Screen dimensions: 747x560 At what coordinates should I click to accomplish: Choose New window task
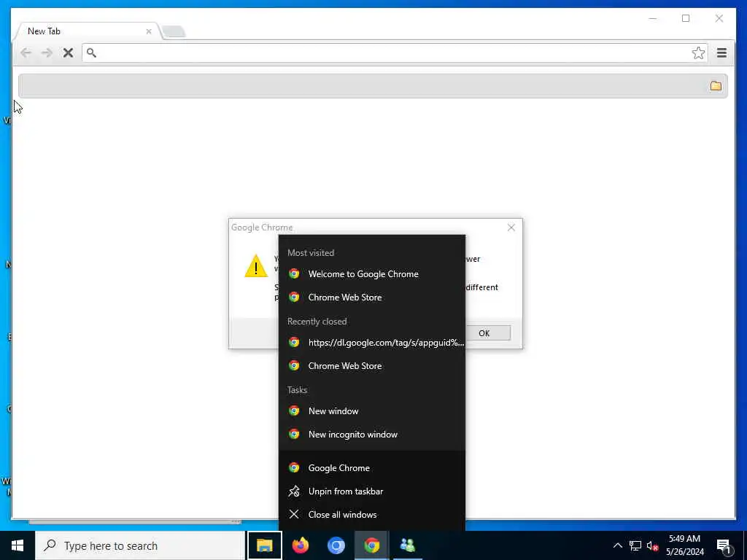[372, 411]
